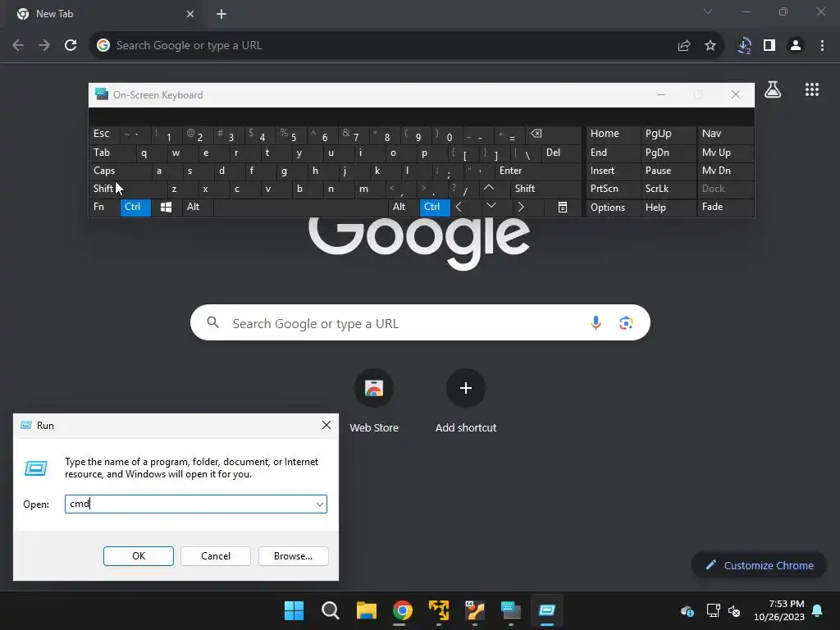Image resolution: width=840 pixels, height=630 pixels.
Task: Open File Explorer from the taskbar
Action: (x=367, y=610)
